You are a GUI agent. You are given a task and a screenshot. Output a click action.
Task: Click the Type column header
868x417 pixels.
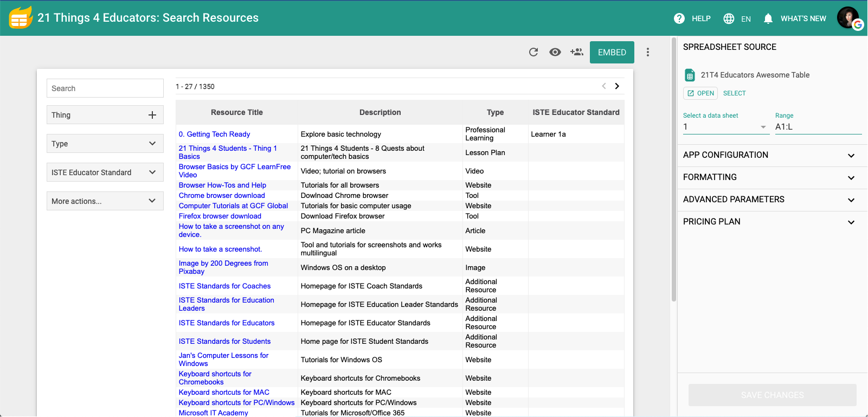(496, 112)
